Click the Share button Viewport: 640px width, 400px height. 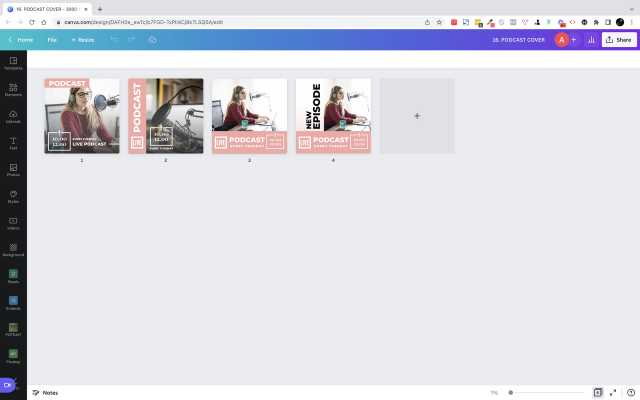[619, 40]
